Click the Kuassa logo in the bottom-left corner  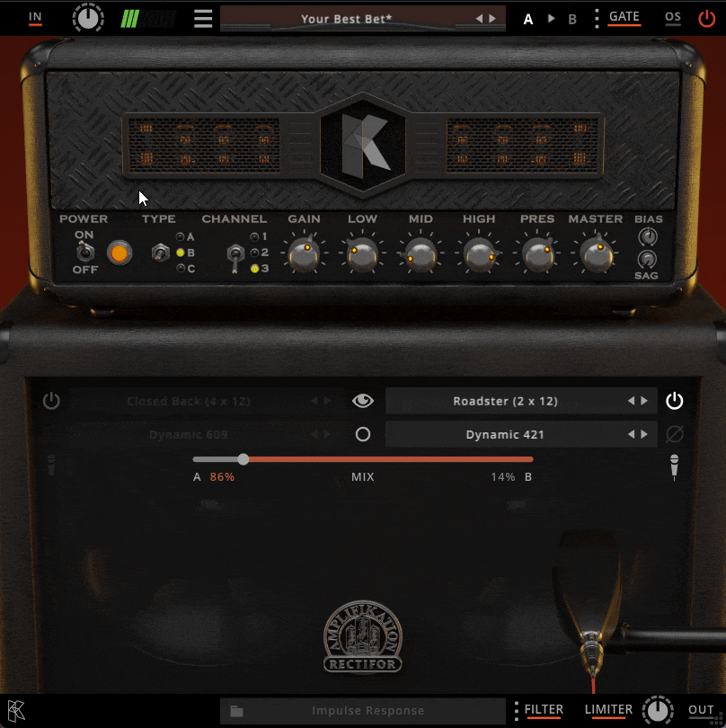tap(14, 709)
